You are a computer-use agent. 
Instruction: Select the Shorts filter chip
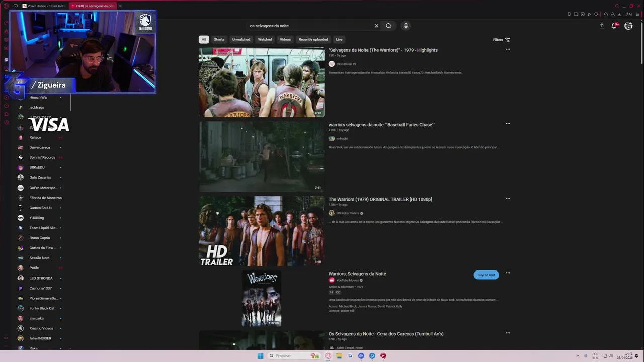click(219, 39)
